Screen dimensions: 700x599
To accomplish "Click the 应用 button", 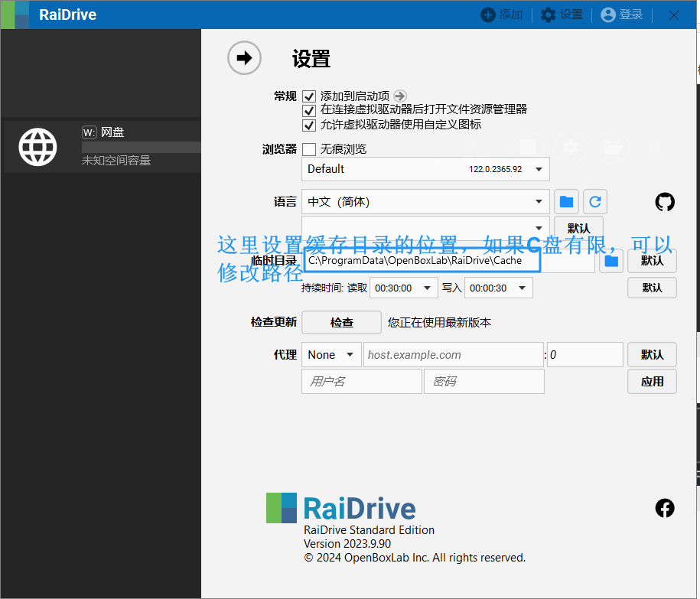I will pyautogui.click(x=652, y=381).
